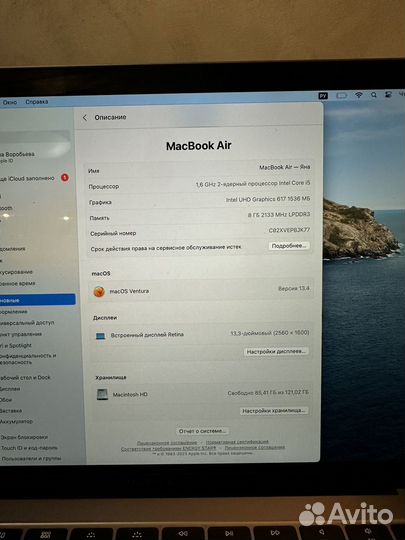405x540 pixels.
Task: Open the Wi-Fi menu bar icon
Action: click(x=359, y=95)
